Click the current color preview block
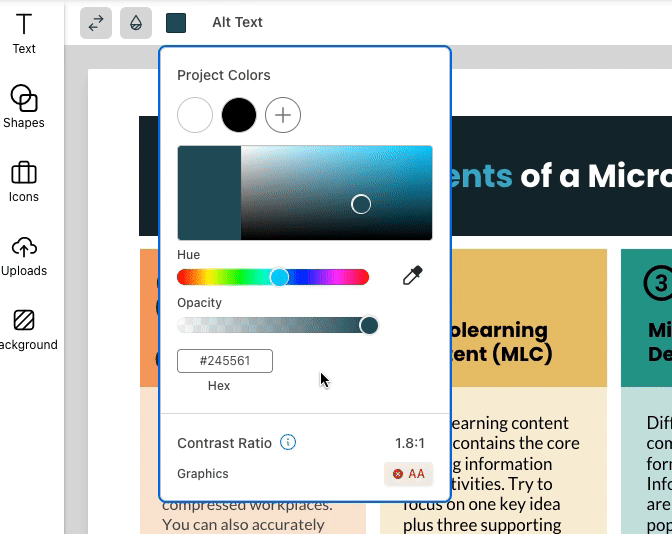 coord(209,192)
